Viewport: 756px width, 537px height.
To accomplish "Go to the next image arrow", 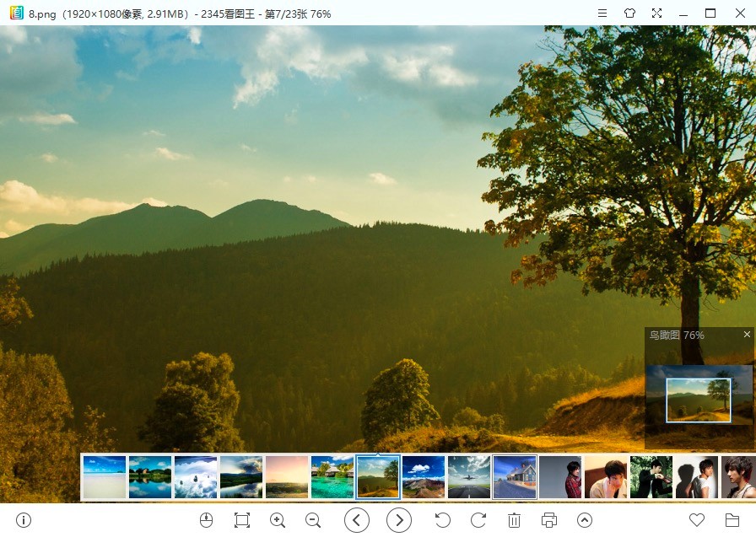I will click(x=399, y=520).
